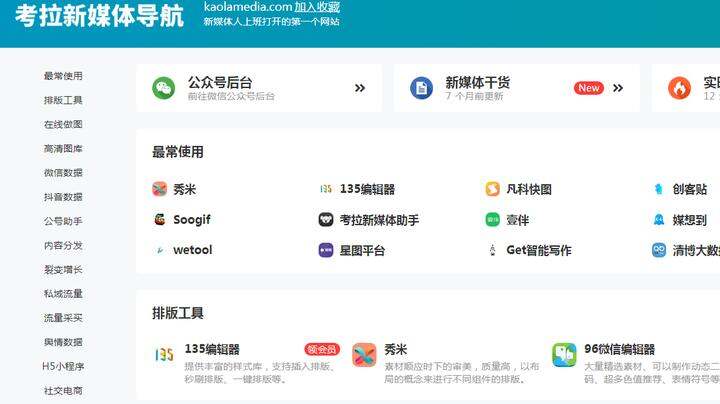Select 排版工具 in the sidebar
This screenshot has width=720, height=404.
(x=63, y=100)
